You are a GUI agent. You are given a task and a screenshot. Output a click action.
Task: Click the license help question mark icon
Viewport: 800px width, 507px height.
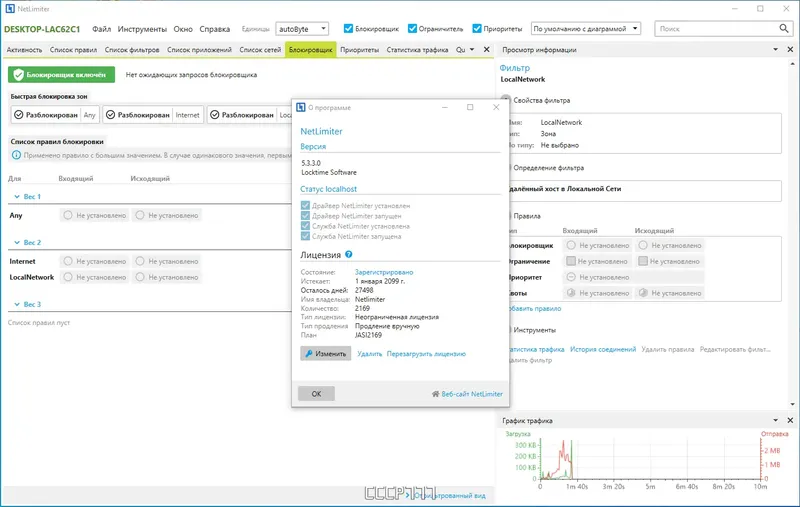[348, 254]
